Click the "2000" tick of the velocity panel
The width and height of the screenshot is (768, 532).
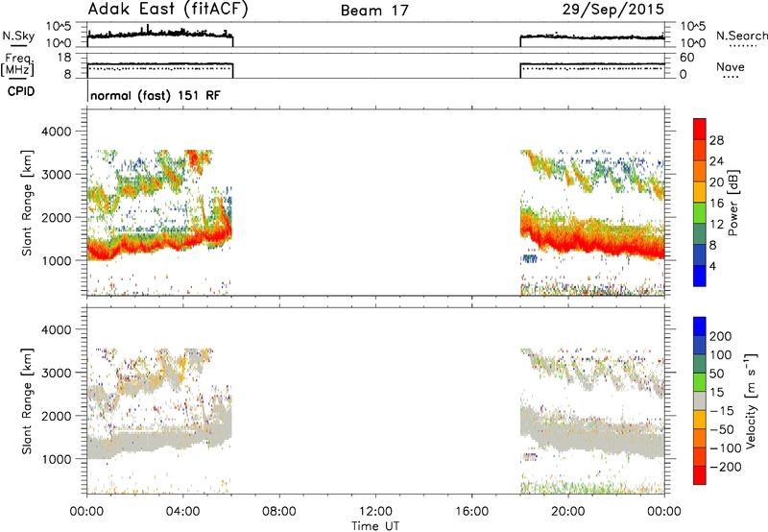56,416
